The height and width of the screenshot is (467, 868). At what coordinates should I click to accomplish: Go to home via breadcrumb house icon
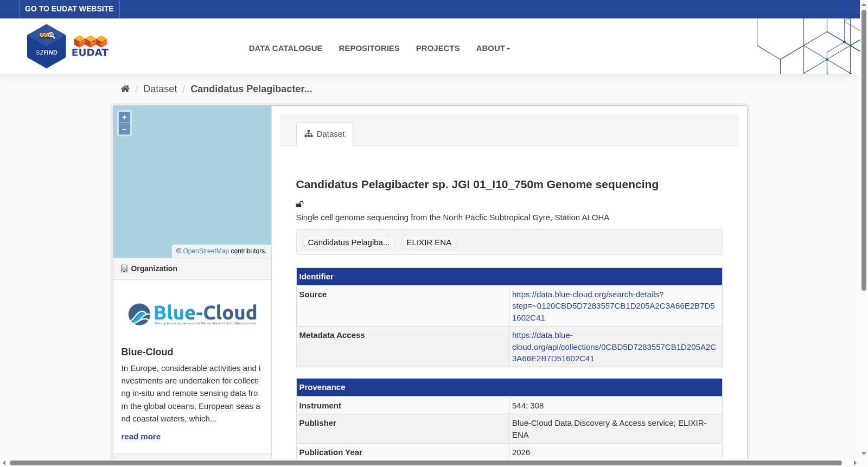click(x=125, y=89)
